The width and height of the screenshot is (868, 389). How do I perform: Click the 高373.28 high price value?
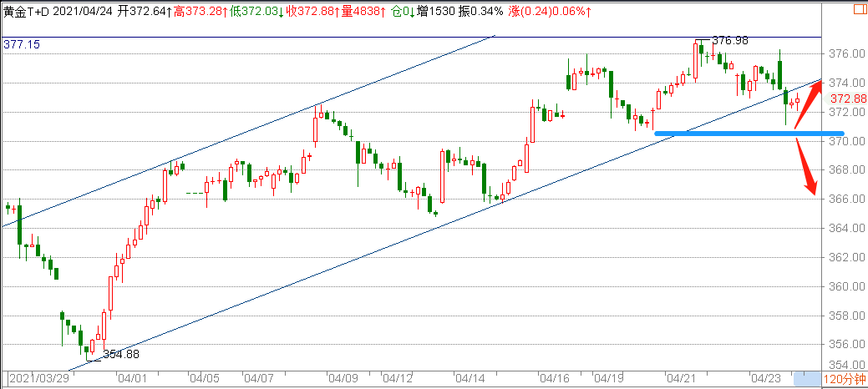[x=201, y=12]
